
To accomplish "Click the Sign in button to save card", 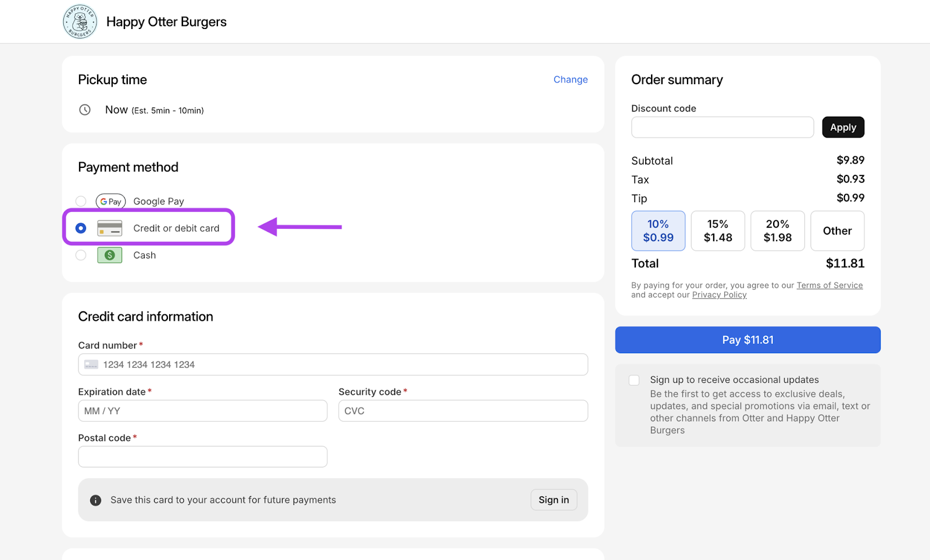I will [x=553, y=500].
